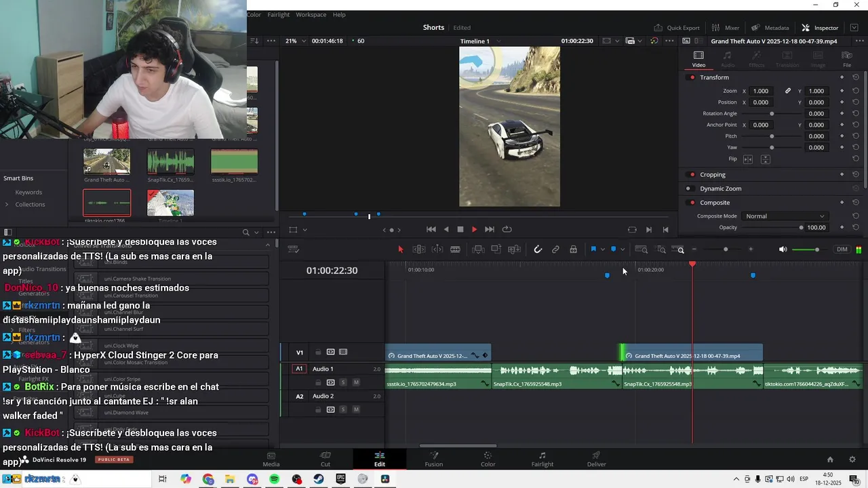Image resolution: width=868 pixels, height=488 pixels.
Task: Toggle the Position Lock padlock icon
Action: click(573, 249)
